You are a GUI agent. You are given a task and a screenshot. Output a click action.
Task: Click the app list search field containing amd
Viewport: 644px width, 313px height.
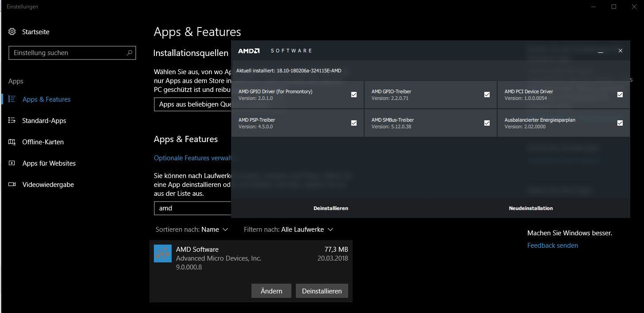click(193, 208)
